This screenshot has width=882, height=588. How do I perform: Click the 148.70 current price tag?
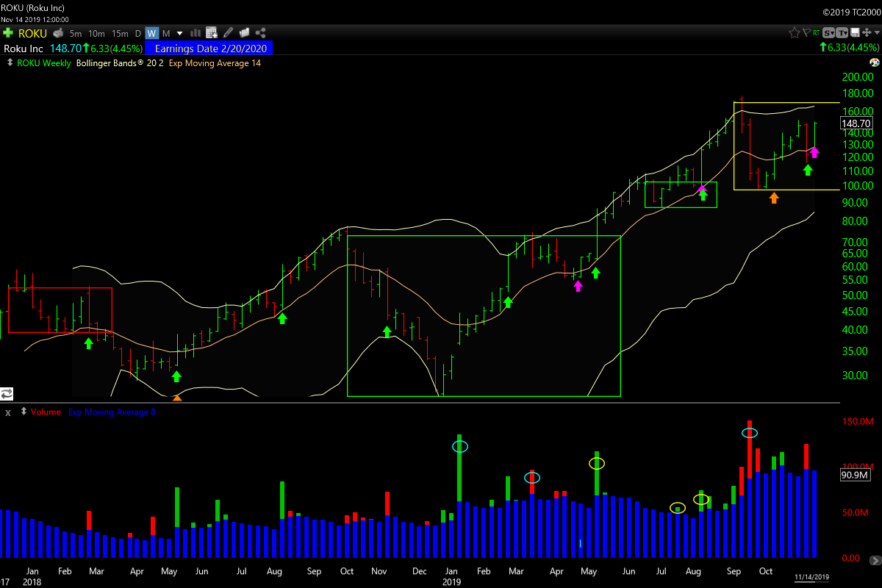coord(856,124)
